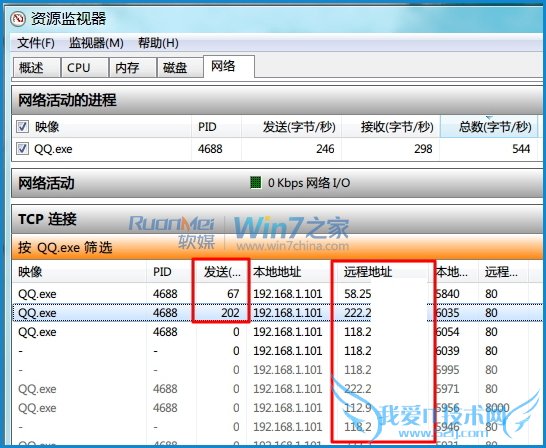Switch to the 内存 tab

click(132, 68)
